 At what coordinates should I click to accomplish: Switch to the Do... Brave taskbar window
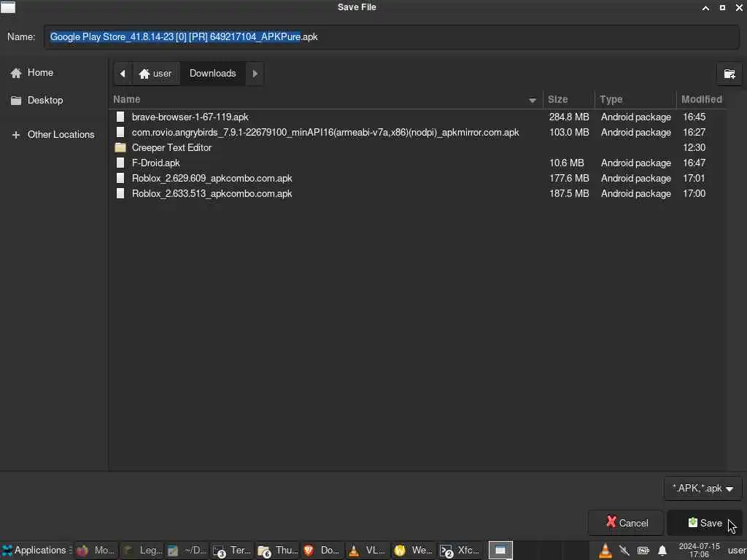[323, 551]
